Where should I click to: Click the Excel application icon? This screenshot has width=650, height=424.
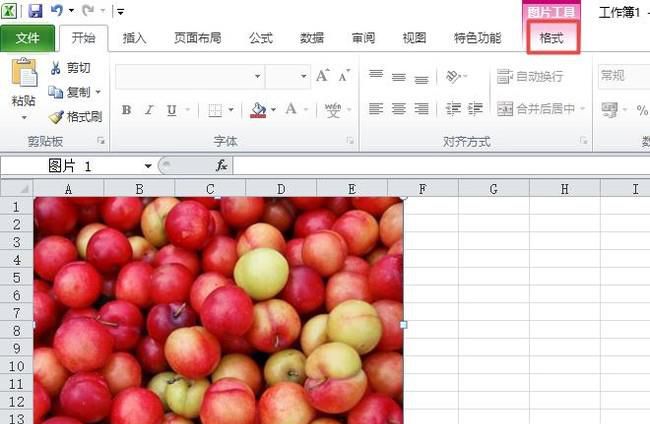click(9, 11)
